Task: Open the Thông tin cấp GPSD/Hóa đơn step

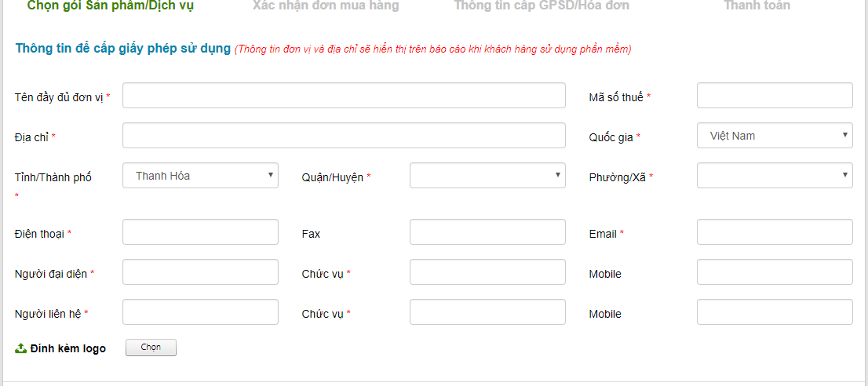Action: pos(542,5)
